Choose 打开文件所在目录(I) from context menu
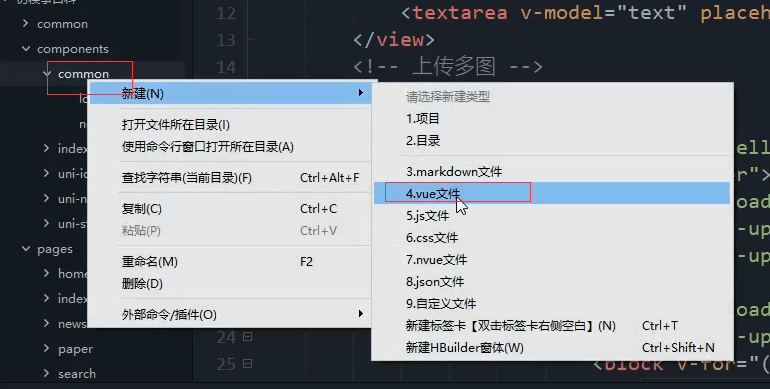Viewport: 770px width, 389px height. [x=176, y=125]
